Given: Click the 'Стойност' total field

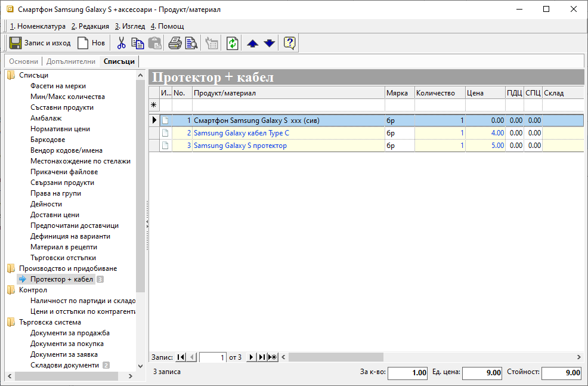Looking at the screenshot, I should pos(561,372).
